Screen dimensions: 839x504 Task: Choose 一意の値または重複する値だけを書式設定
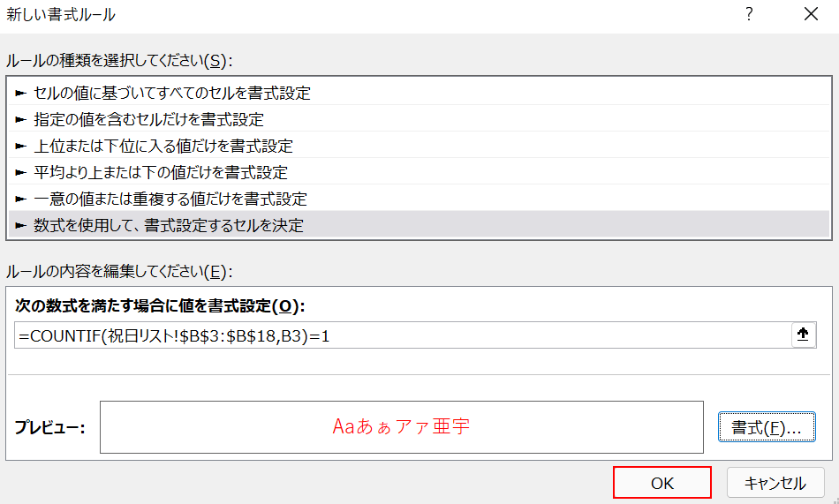click(419, 199)
